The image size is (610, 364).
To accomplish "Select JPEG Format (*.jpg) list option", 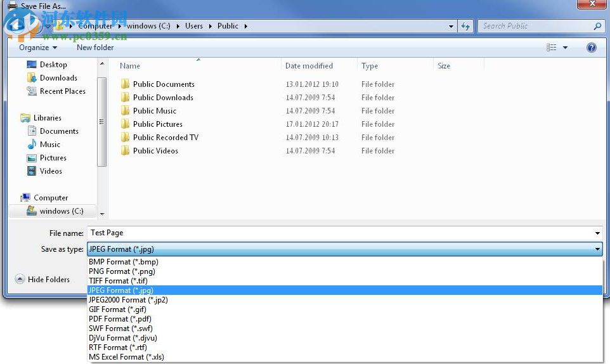I will pos(345,290).
